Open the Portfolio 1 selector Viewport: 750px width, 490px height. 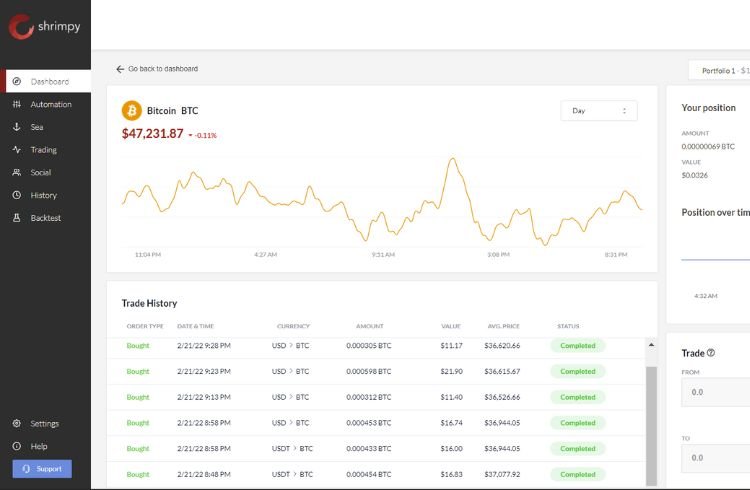(x=722, y=71)
